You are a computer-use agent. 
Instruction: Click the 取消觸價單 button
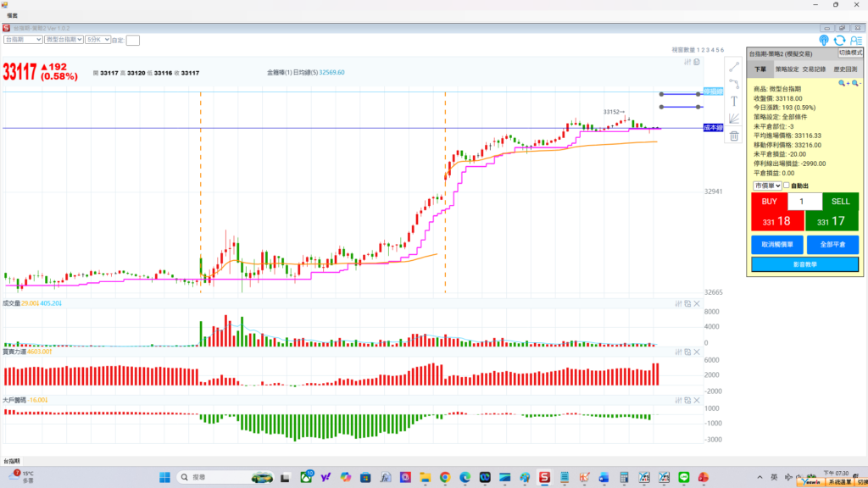point(776,244)
